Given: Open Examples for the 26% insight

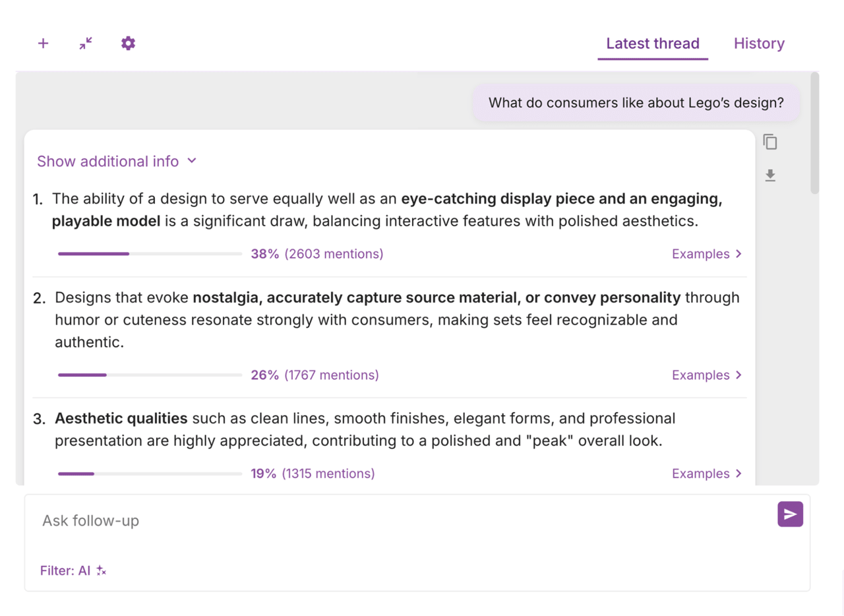Looking at the screenshot, I should pos(707,375).
